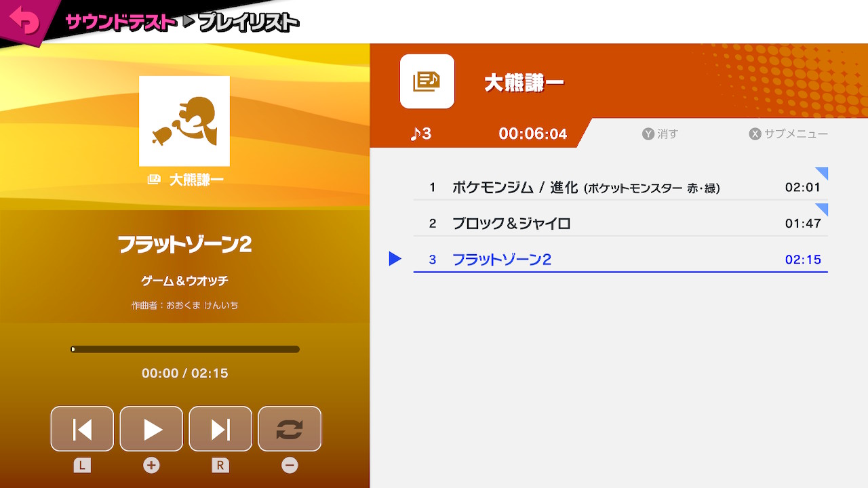Click the blue play indicator beside track 3
Screen dimensions: 868x488
coord(395,259)
